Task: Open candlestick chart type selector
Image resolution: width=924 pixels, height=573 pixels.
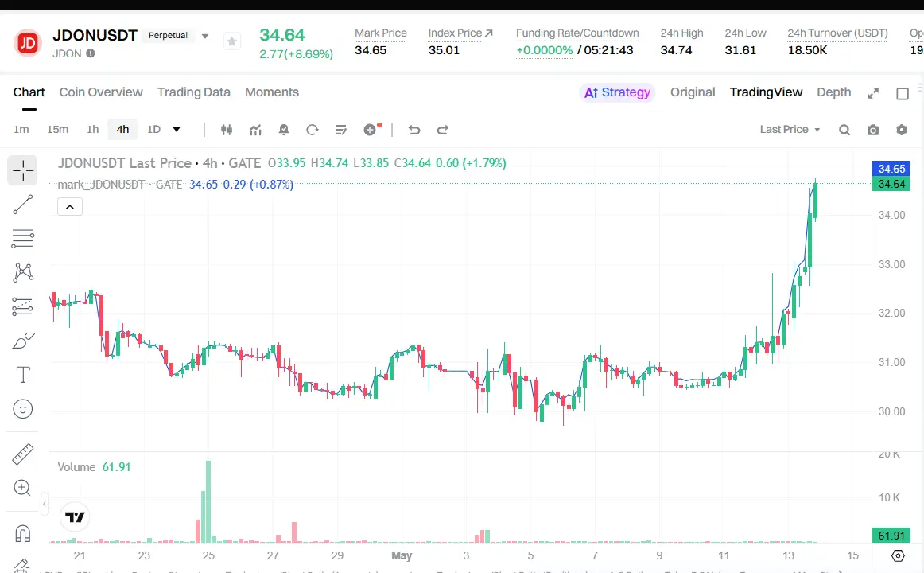Action: click(227, 130)
